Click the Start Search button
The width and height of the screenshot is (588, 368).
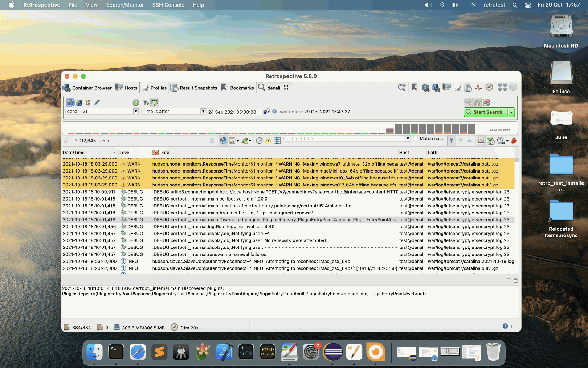[x=486, y=112]
